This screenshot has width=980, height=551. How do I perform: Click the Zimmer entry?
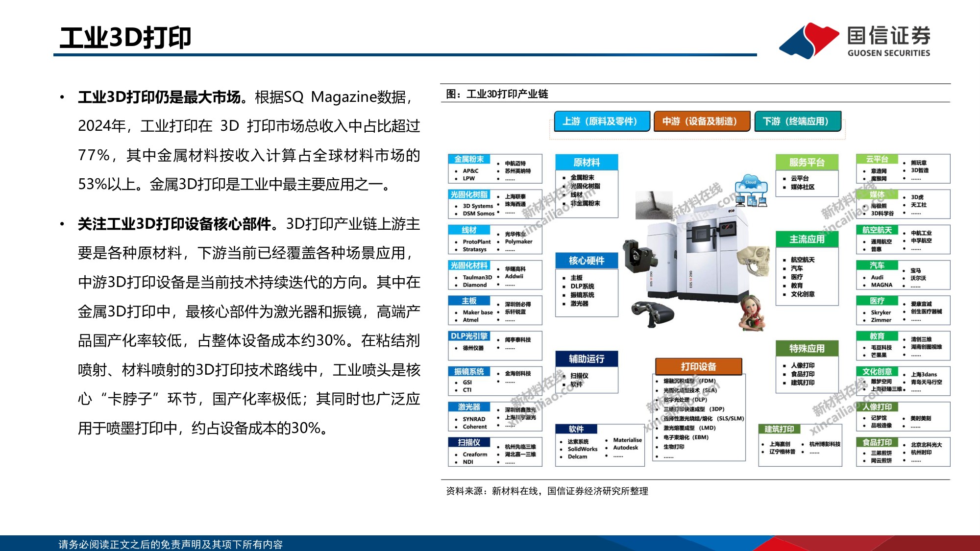[881, 320]
